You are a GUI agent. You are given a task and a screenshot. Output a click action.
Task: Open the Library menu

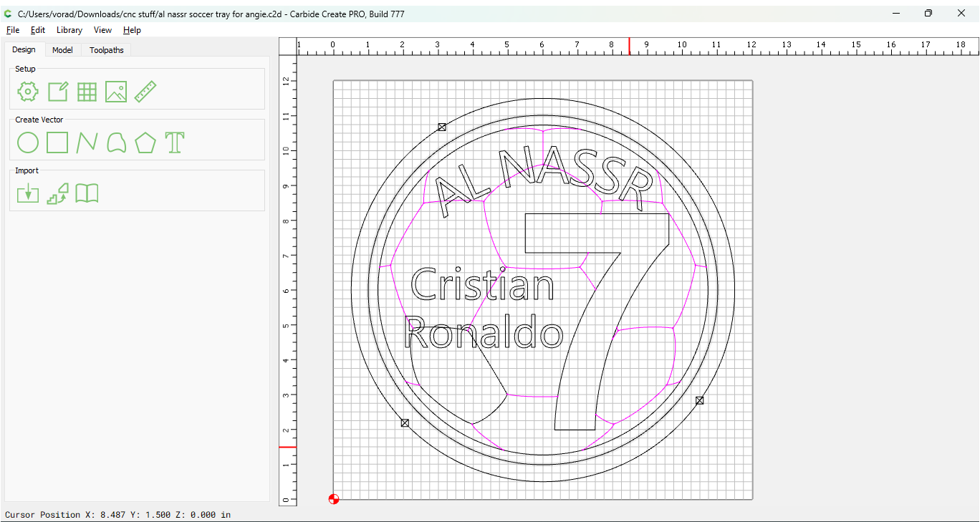tap(69, 30)
